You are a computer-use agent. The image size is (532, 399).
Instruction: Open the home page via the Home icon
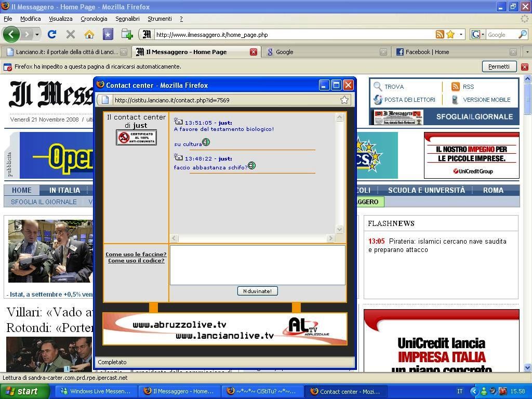(x=89, y=34)
